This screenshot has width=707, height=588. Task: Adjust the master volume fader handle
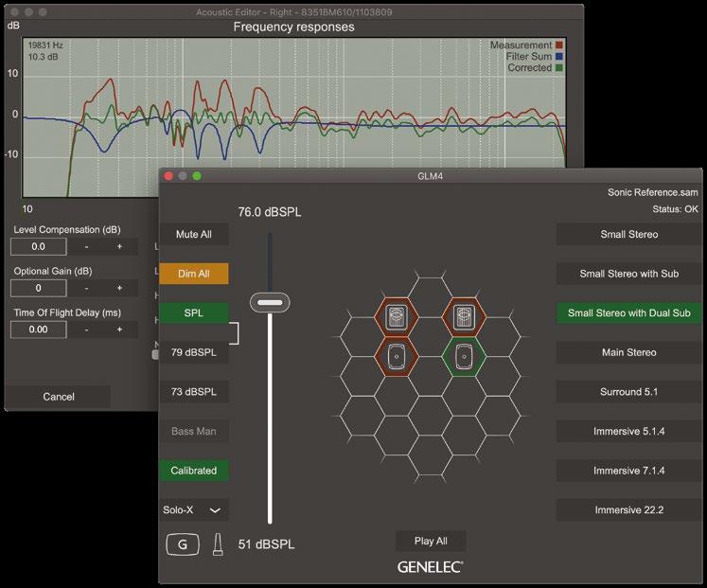tap(270, 302)
